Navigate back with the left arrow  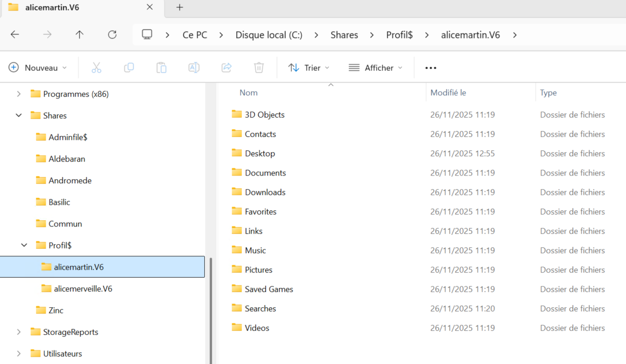(15, 35)
